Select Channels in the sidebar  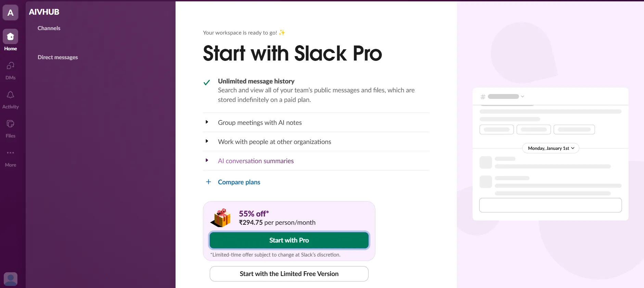coord(49,28)
